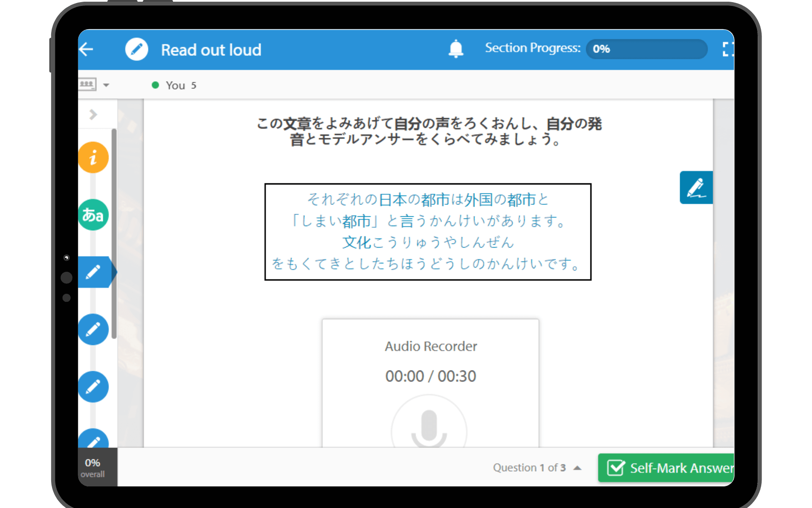This screenshot has height=508, width=812.
Task: Expand the sidebar with chevron arrow
Action: (x=93, y=115)
